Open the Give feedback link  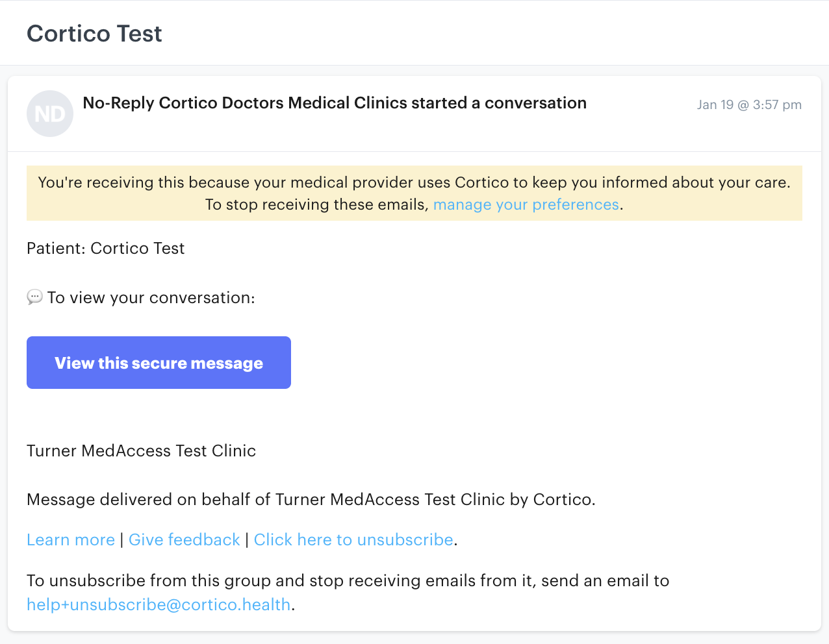185,539
